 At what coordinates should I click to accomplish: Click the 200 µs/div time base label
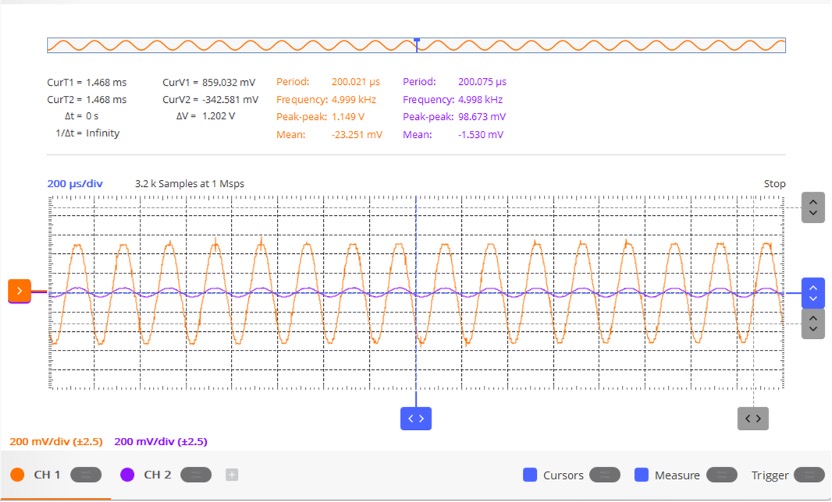click(x=75, y=184)
